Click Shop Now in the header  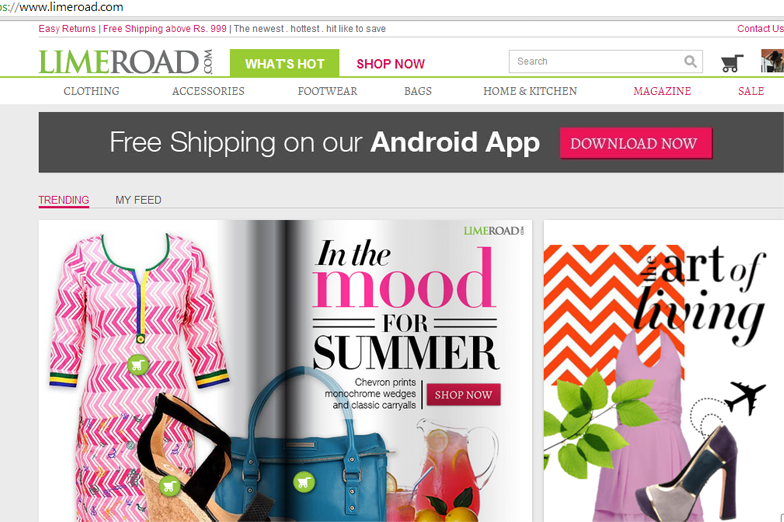point(390,64)
